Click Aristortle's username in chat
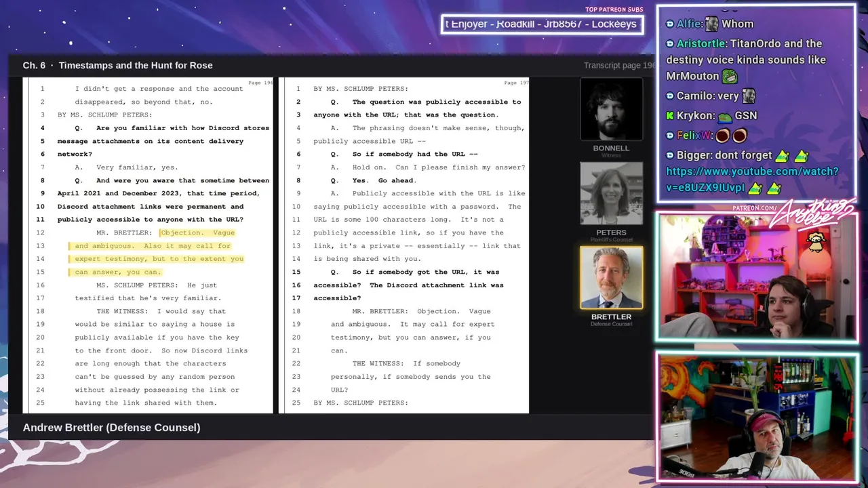Image resolution: width=868 pixels, height=488 pixels. pos(701,43)
